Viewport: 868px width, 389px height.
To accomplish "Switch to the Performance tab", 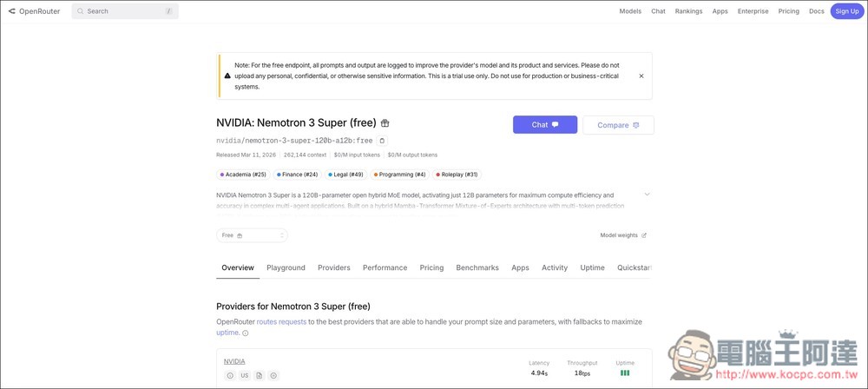I will [x=385, y=267].
